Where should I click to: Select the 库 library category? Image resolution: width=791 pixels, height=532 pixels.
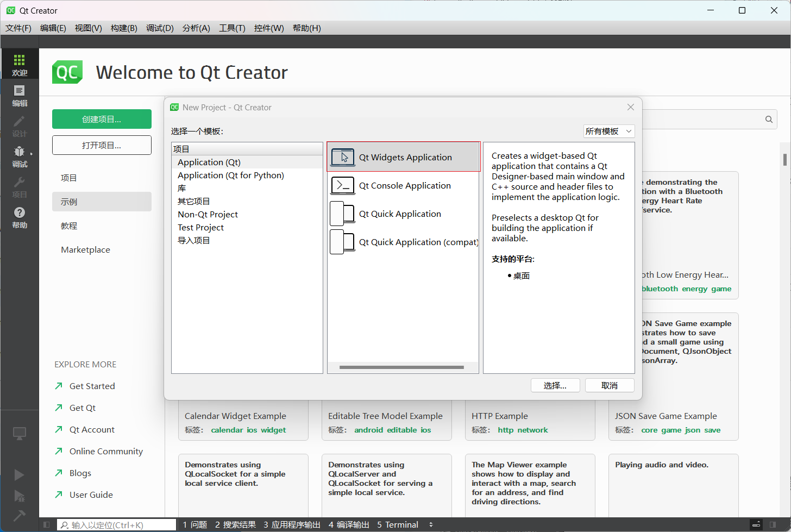(x=247, y=188)
